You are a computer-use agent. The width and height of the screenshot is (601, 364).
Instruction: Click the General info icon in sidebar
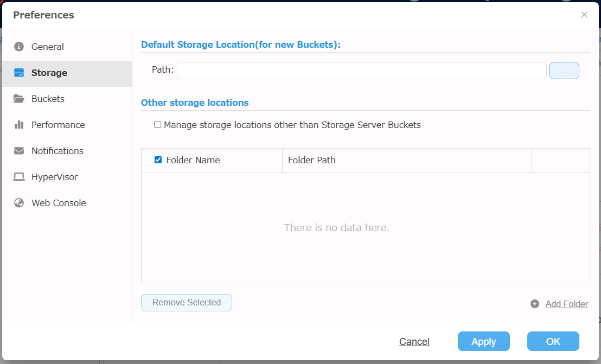coord(19,47)
